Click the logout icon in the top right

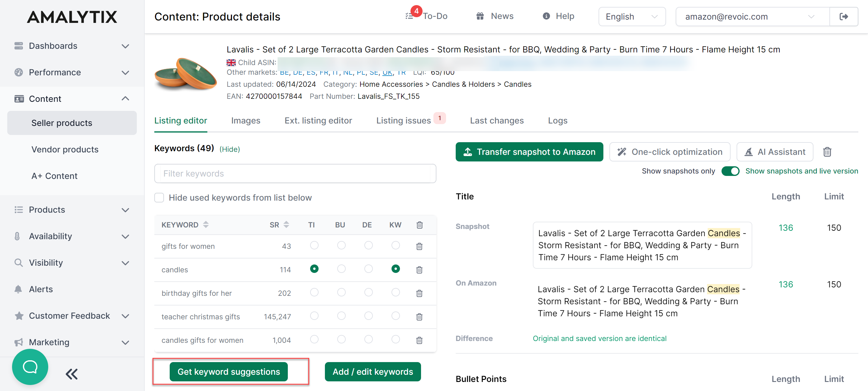[x=844, y=16]
